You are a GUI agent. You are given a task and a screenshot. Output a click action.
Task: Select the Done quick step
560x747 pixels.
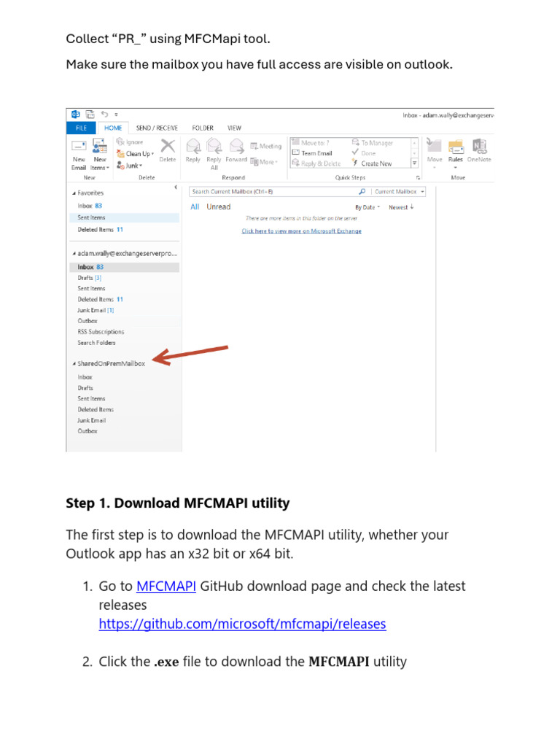coord(364,153)
